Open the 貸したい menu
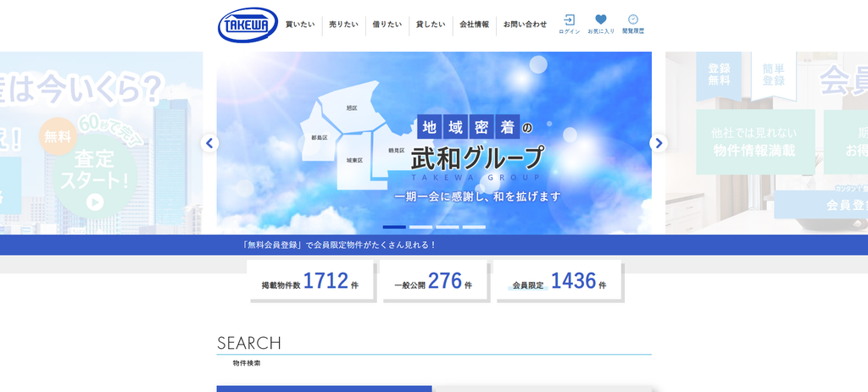The width and height of the screenshot is (868, 392). 431,25
